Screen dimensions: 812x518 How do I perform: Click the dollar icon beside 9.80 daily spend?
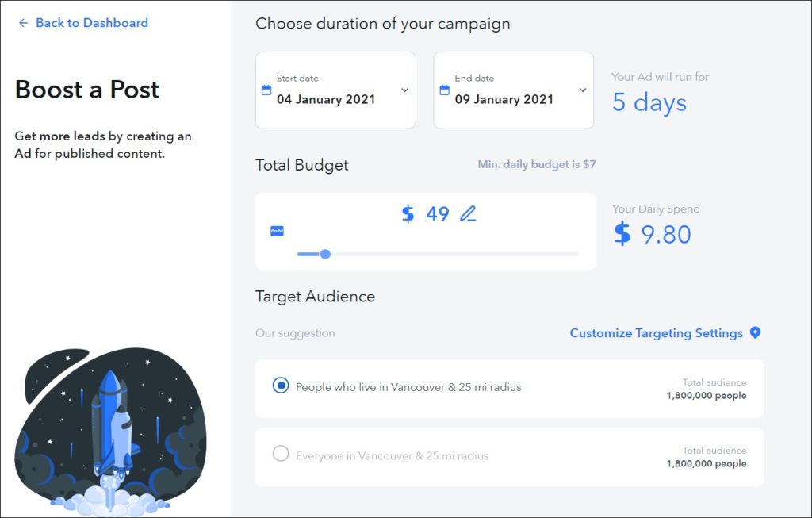(x=623, y=234)
